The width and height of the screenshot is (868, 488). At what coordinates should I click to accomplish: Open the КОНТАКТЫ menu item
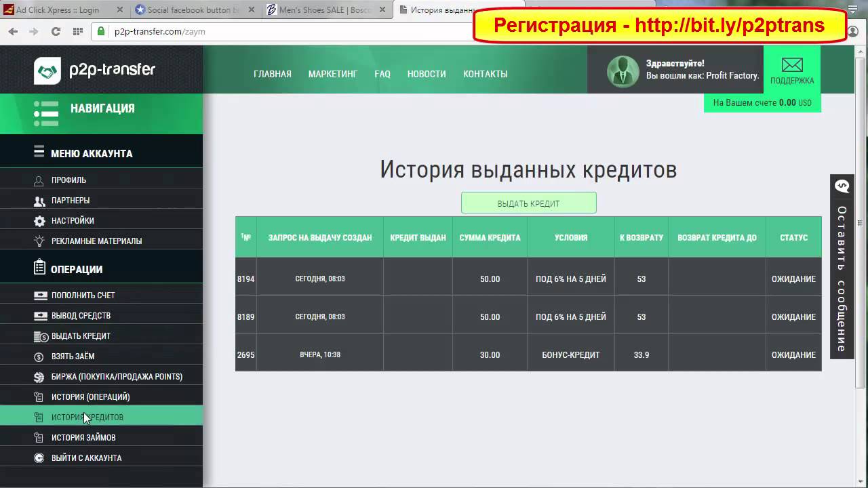tap(486, 74)
